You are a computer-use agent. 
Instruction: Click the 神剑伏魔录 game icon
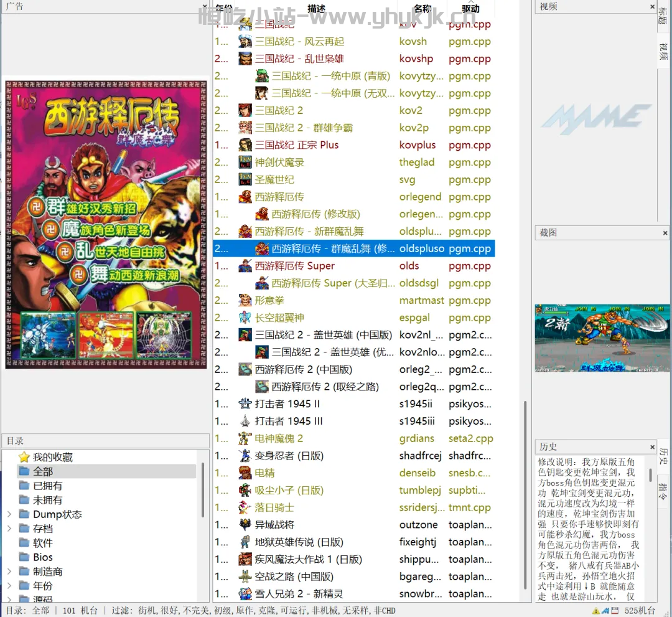pyautogui.click(x=245, y=162)
